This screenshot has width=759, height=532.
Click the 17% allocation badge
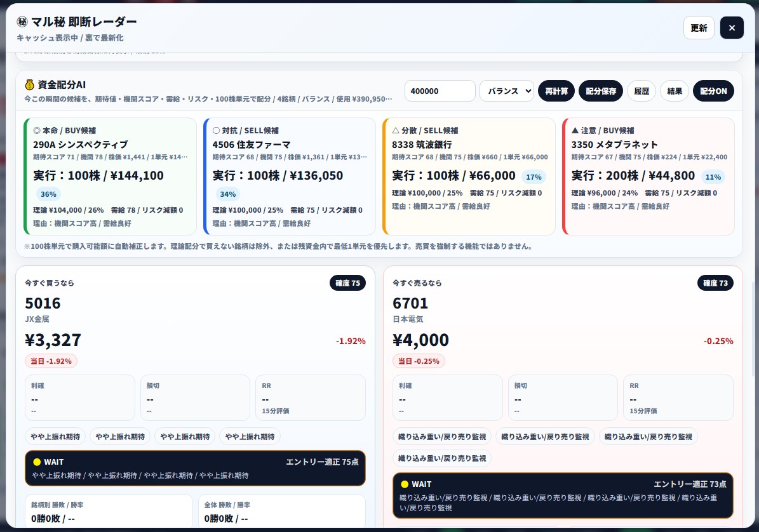coord(534,177)
